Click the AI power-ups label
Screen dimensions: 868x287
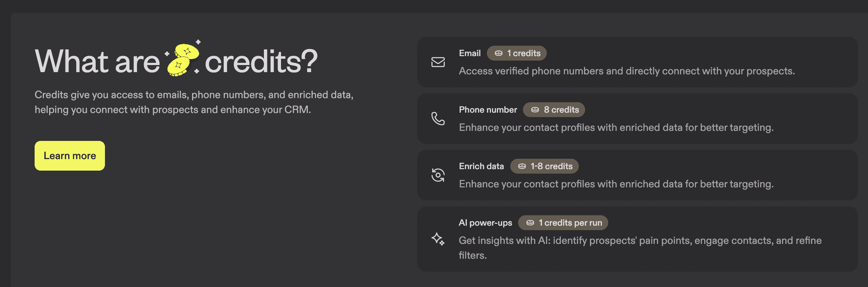point(485,223)
